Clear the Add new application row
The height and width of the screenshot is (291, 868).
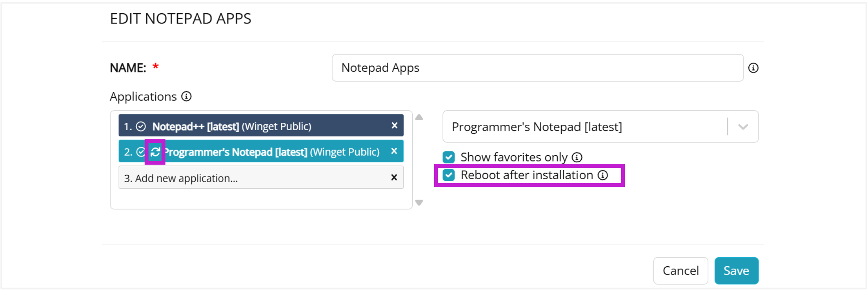pyautogui.click(x=394, y=177)
